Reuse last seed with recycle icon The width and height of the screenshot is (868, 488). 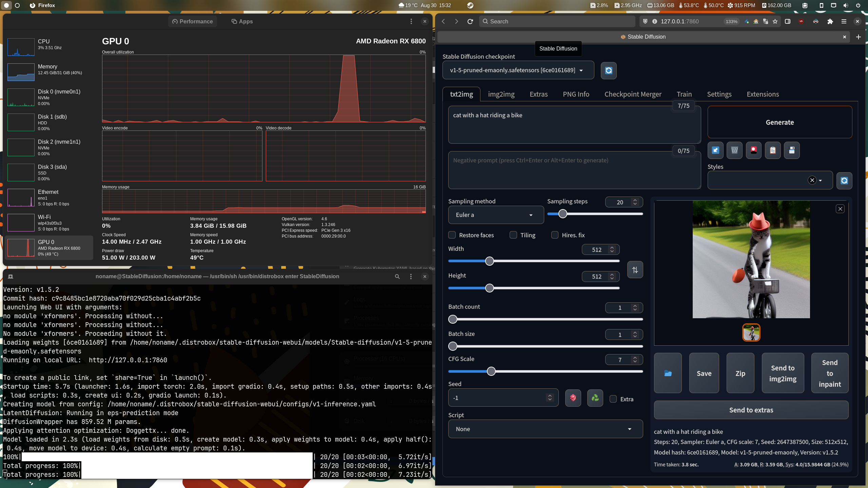click(x=595, y=398)
